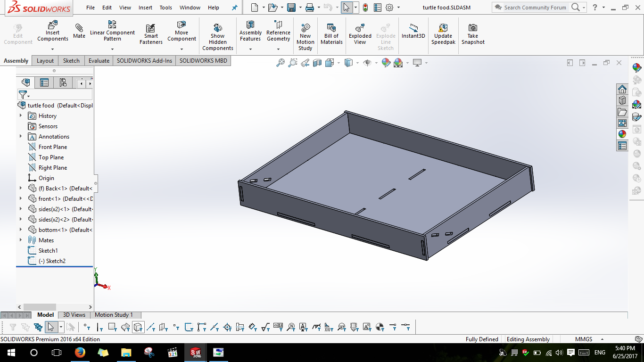Start a New Motion Study
The width and height of the screenshot is (644, 362).
305,37
